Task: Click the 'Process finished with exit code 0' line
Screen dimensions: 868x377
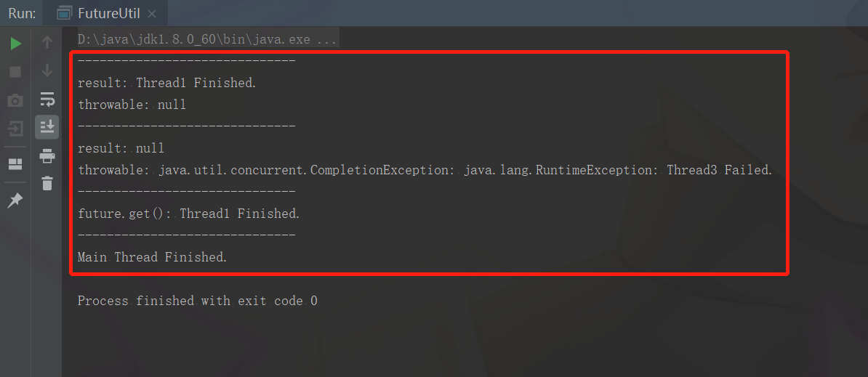Action: pos(198,301)
